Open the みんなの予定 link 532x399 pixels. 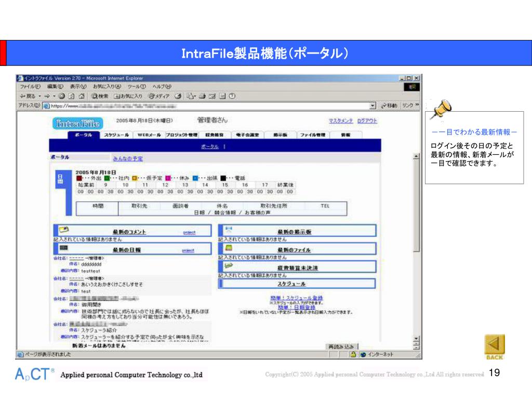(x=128, y=159)
